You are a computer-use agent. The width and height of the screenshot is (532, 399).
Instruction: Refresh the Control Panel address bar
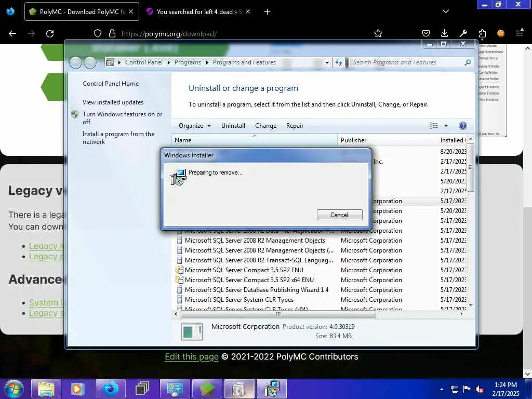click(x=339, y=62)
